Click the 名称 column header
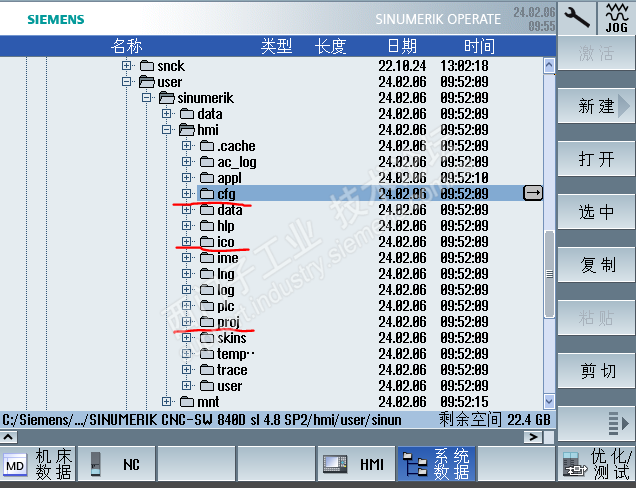This screenshot has width=636, height=488. click(x=127, y=46)
